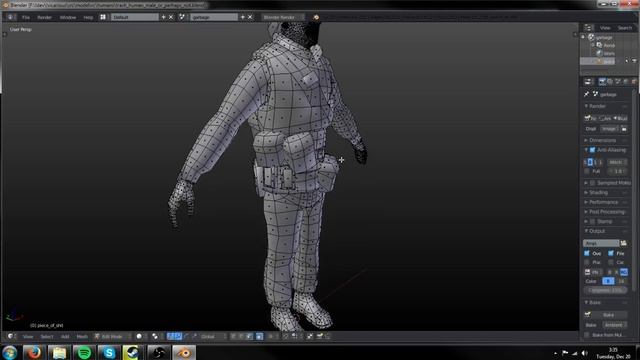Click the Bake button
640x360 pixels.
[606, 315]
